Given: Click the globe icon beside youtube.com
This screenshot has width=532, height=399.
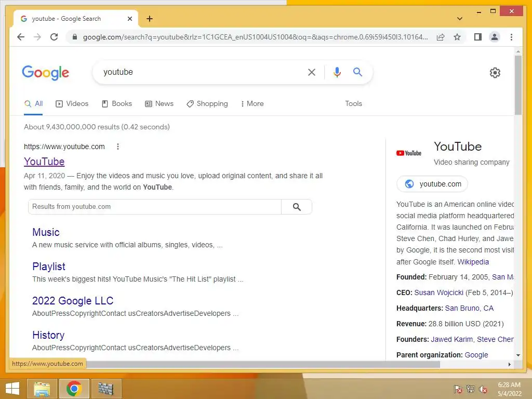Looking at the screenshot, I should coord(409,184).
